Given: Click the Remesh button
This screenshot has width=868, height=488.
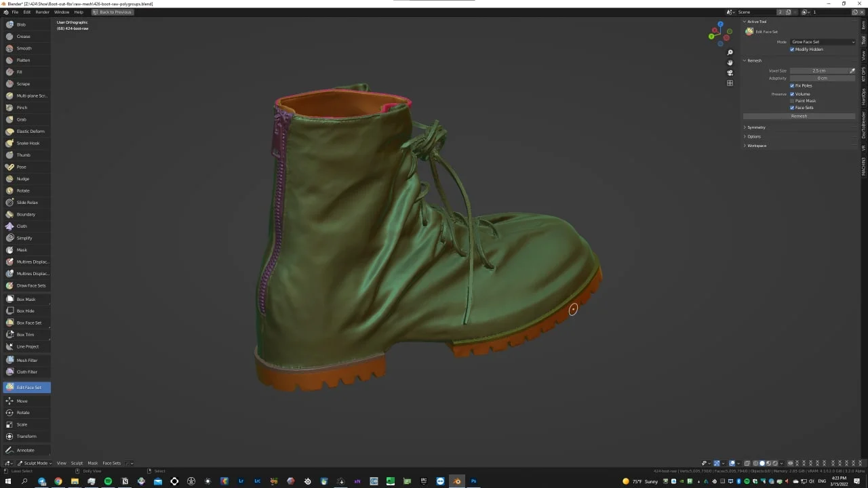Looking at the screenshot, I should click(x=799, y=116).
